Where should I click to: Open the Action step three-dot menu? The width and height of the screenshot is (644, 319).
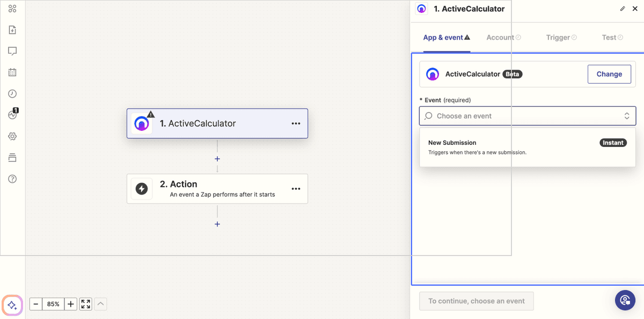click(x=296, y=189)
